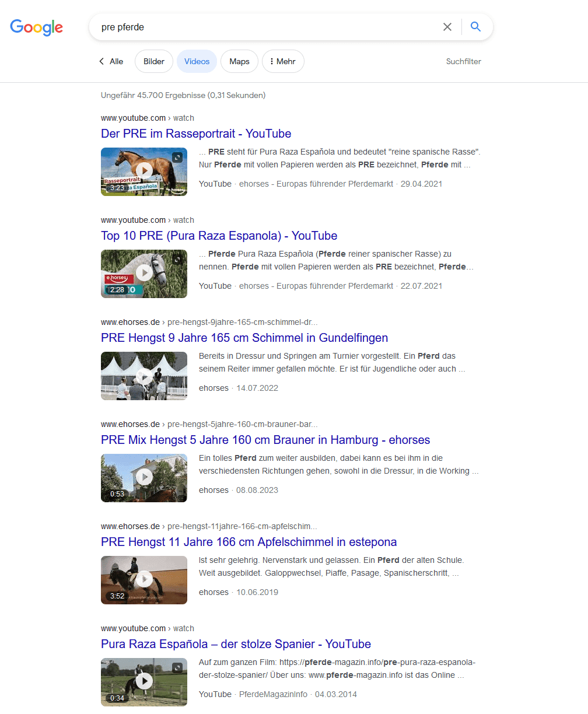The width and height of the screenshot is (588, 714).
Task: Click expand icon on Top 10 PRE thumbnail
Action: pos(177,259)
